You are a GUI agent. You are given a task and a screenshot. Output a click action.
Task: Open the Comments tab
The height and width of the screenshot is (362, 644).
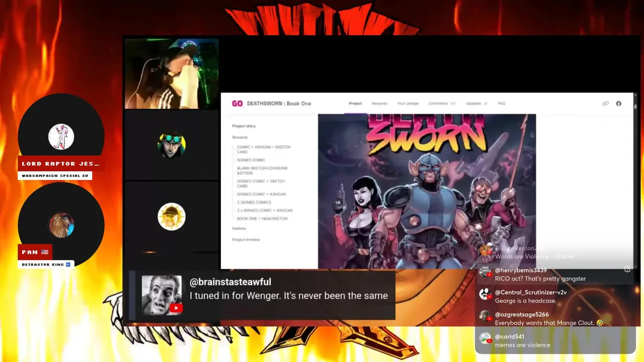(442, 104)
